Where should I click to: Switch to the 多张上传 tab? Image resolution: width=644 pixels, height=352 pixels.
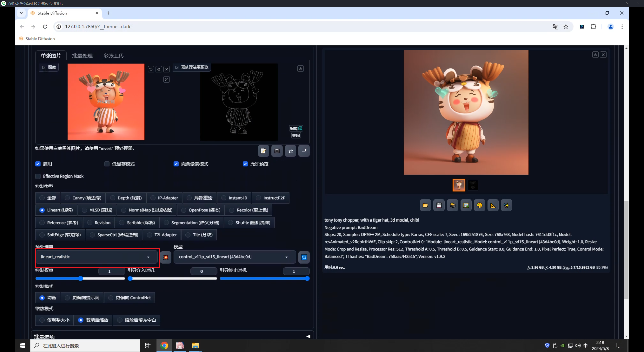click(114, 56)
